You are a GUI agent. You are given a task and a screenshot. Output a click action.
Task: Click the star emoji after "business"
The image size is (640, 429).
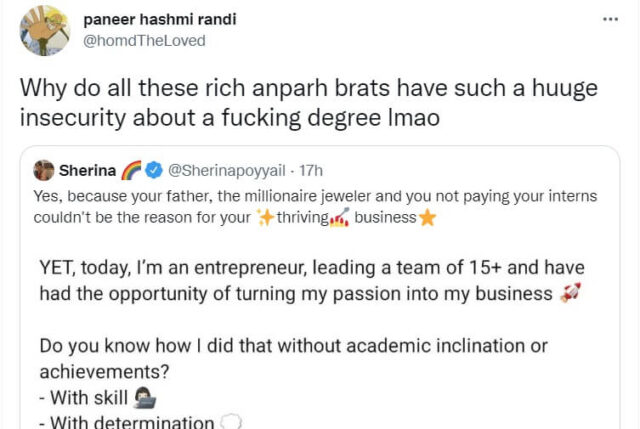coord(428,218)
